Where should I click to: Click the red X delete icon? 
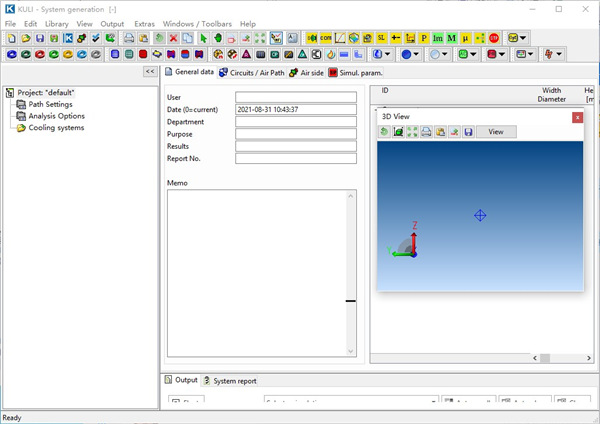(174, 38)
